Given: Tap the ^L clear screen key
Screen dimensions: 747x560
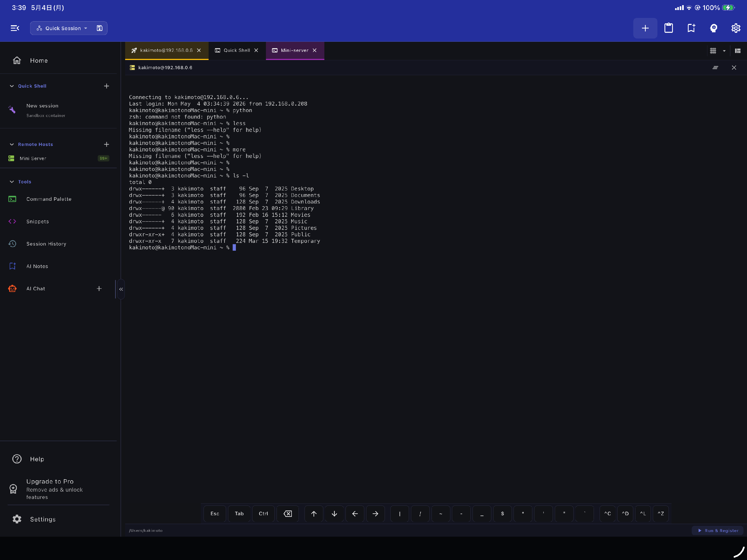Looking at the screenshot, I should click(x=643, y=514).
